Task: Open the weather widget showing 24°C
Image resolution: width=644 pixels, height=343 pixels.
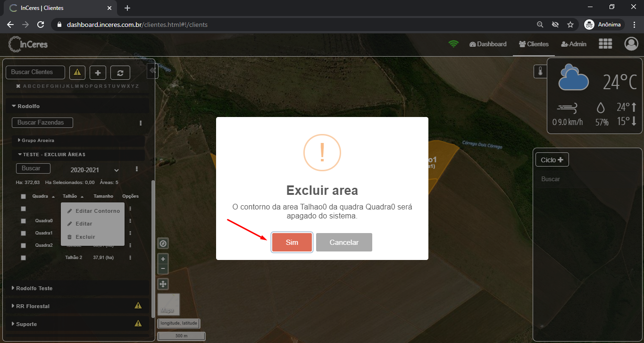Action: tap(594, 96)
